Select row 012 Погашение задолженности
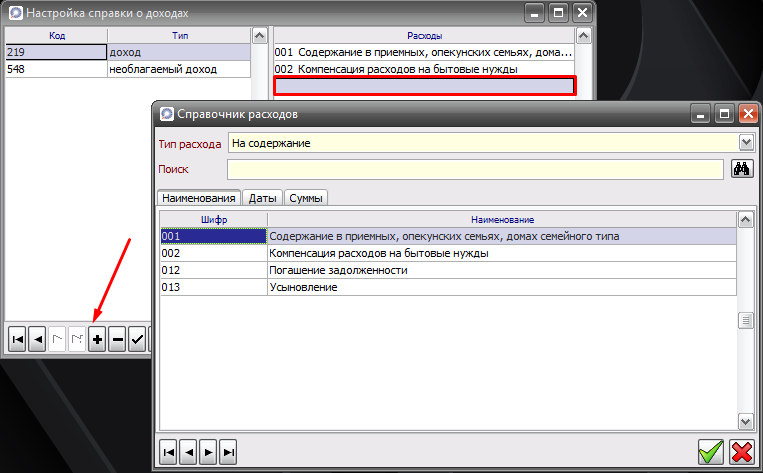Image resolution: width=763 pixels, height=473 pixels. pyautogui.click(x=448, y=270)
